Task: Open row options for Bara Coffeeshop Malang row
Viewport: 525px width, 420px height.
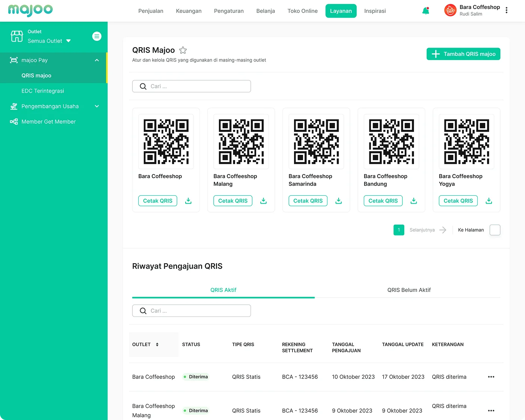Action: [x=491, y=411]
